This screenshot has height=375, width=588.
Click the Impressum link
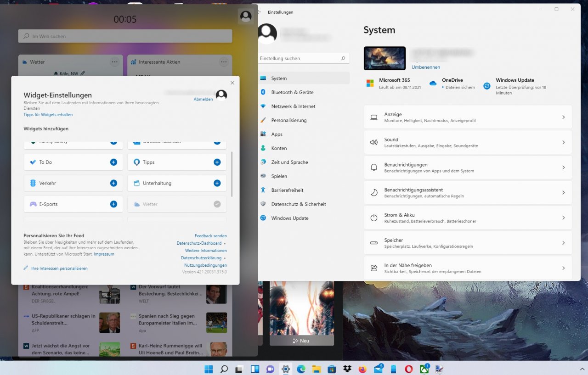click(x=104, y=254)
